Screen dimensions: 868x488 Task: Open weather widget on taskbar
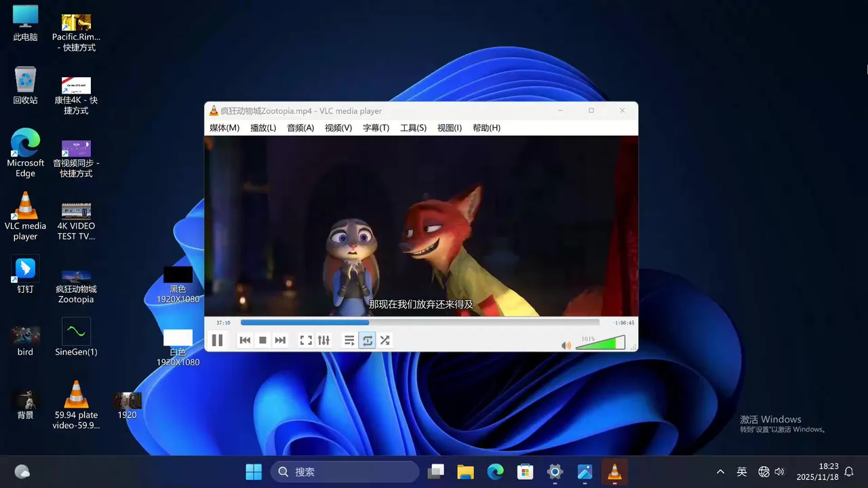coord(22,472)
